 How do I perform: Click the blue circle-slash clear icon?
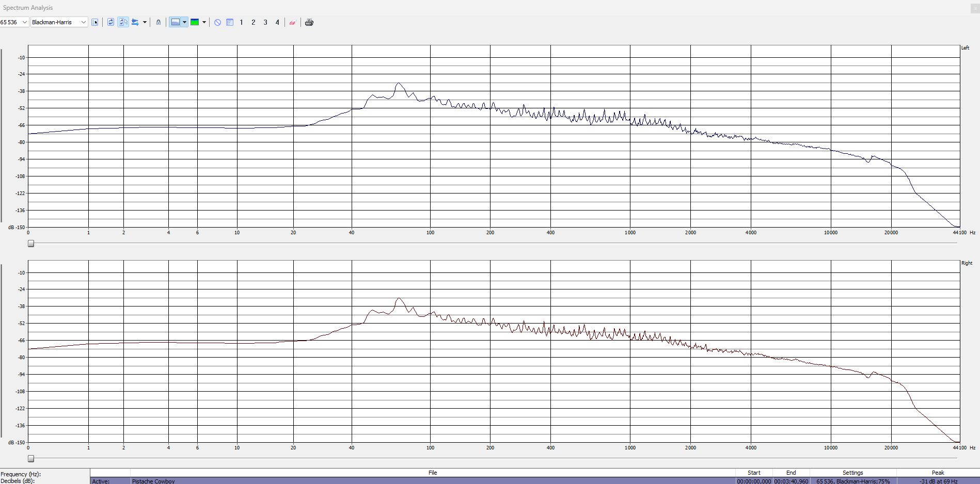[218, 22]
